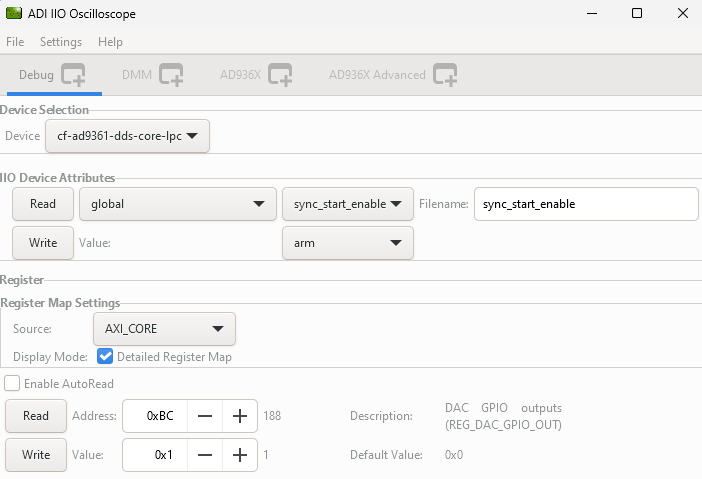Click the register Write button

point(36,455)
